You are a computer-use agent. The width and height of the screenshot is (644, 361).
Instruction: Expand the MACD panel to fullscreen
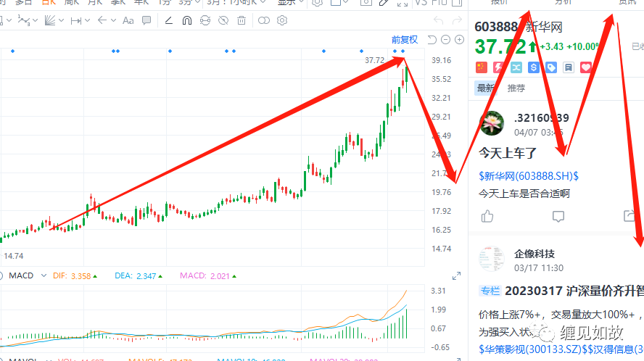tap(456, 276)
